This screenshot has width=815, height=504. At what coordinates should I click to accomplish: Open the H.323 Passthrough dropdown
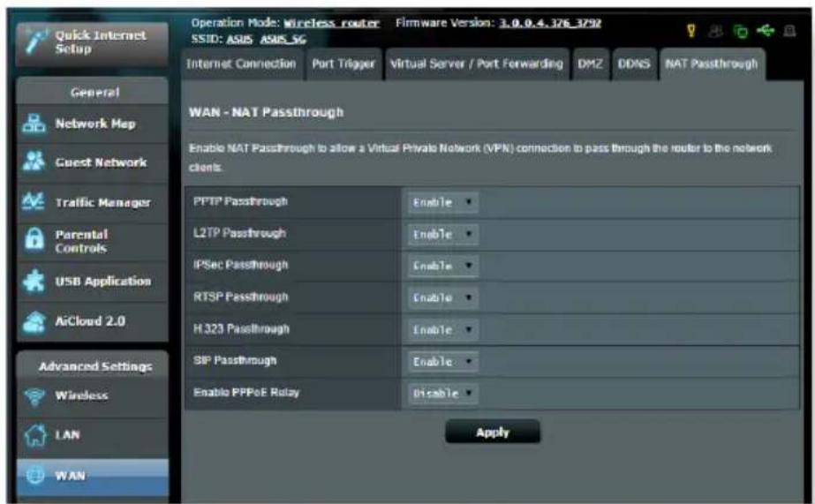tap(442, 330)
